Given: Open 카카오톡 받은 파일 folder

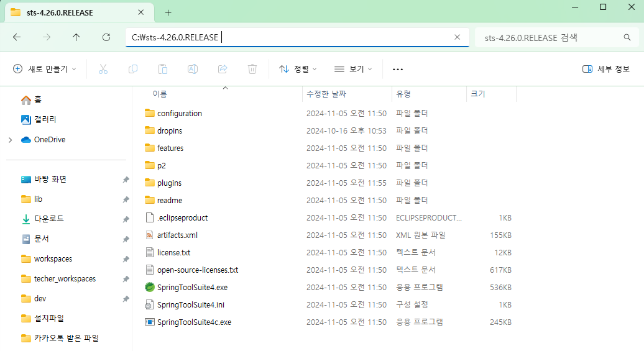Looking at the screenshot, I should coord(60,338).
